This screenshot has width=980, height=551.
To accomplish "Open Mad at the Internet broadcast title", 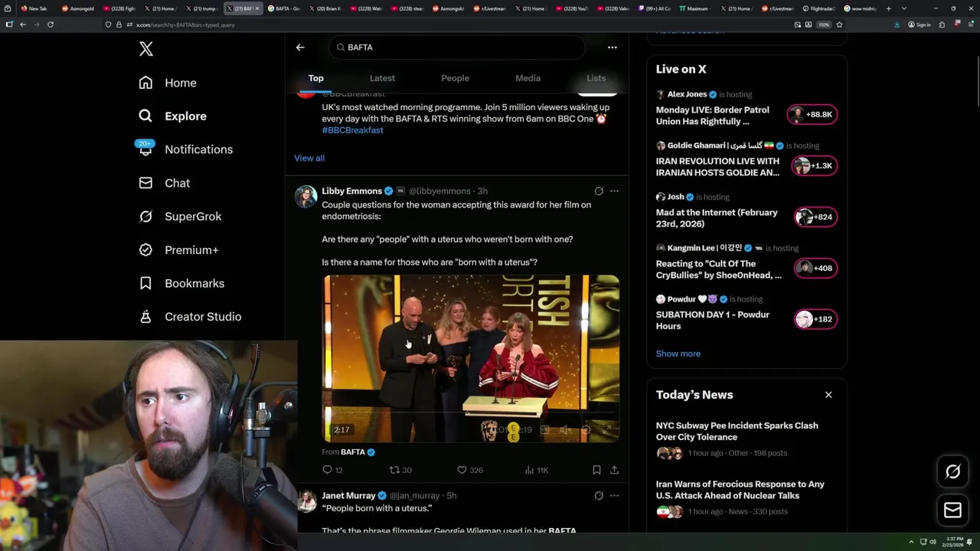I will pos(717,218).
